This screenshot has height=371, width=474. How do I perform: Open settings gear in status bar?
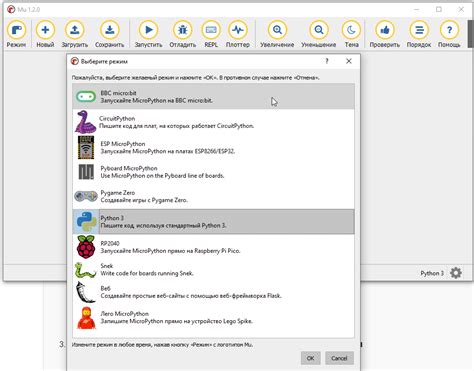456,273
